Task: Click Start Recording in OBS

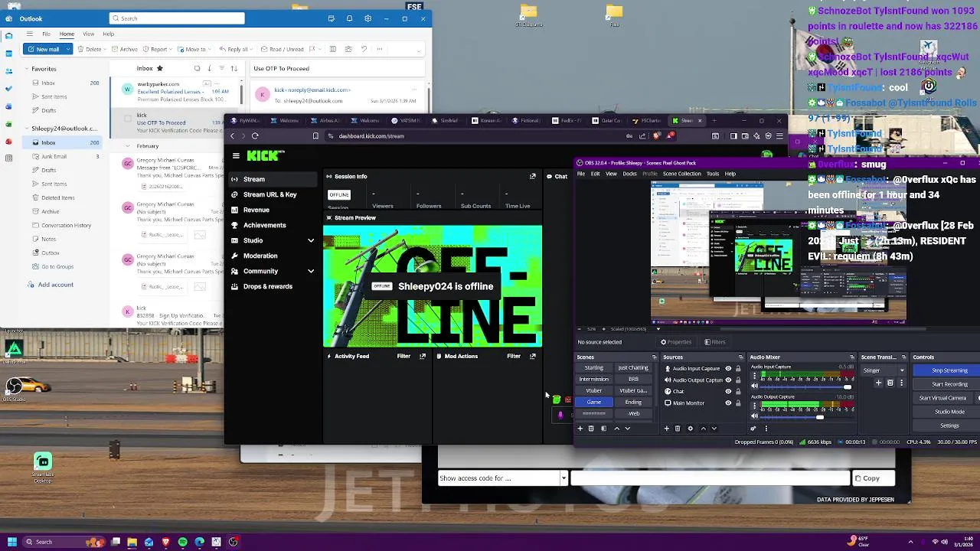Action: pyautogui.click(x=949, y=384)
